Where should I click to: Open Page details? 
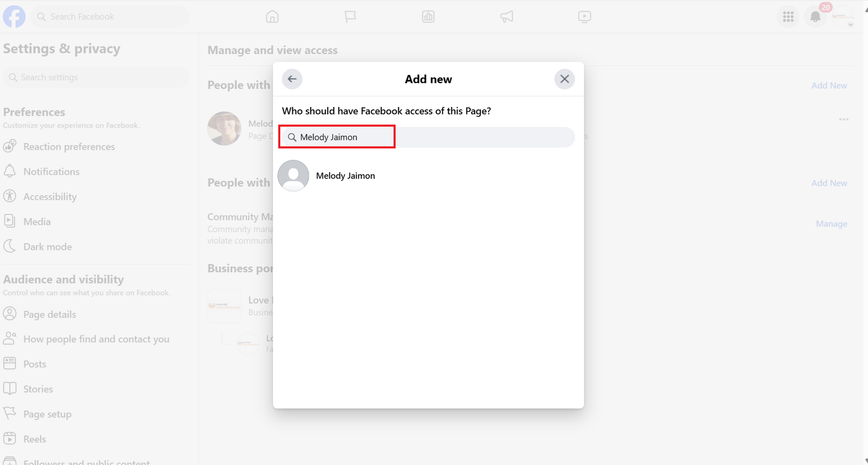coord(50,315)
